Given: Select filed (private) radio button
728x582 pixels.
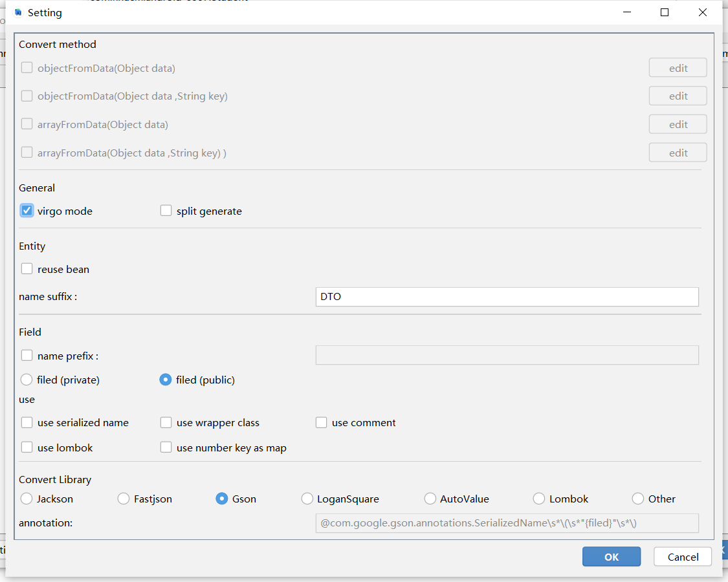Looking at the screenshot, I should click(27, 380).
